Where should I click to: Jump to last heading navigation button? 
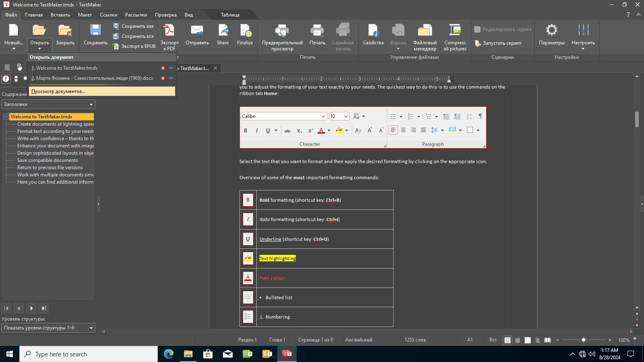[x=44, y=308]
